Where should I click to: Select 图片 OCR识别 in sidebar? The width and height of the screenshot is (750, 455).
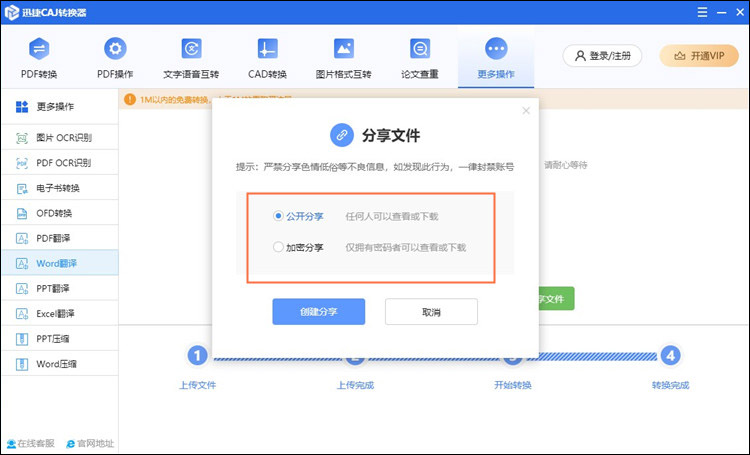[x=59, y=138]
